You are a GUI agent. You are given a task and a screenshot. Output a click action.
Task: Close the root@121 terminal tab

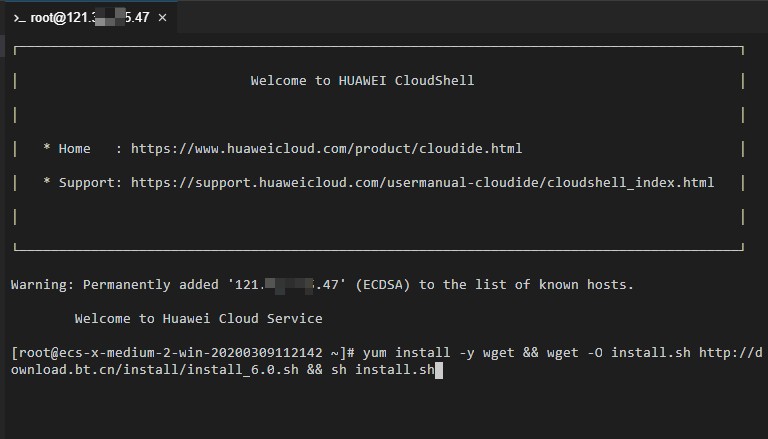(163, 18)
